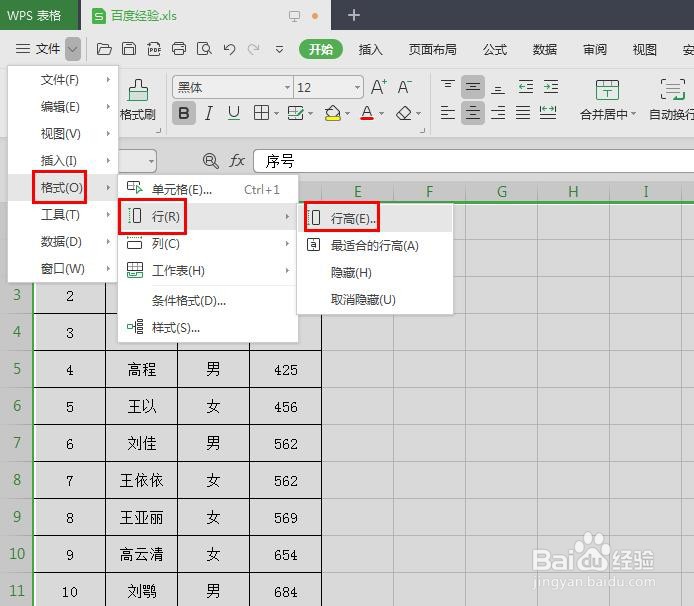Click the Open file folder icon
Screen dimensions: 694x606
pyautogui.click(x=104, y=49)
